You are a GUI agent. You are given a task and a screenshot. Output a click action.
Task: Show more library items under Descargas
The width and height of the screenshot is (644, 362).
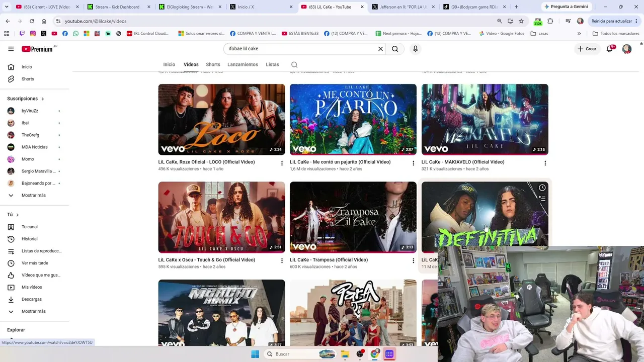click(x=35, y=311)
